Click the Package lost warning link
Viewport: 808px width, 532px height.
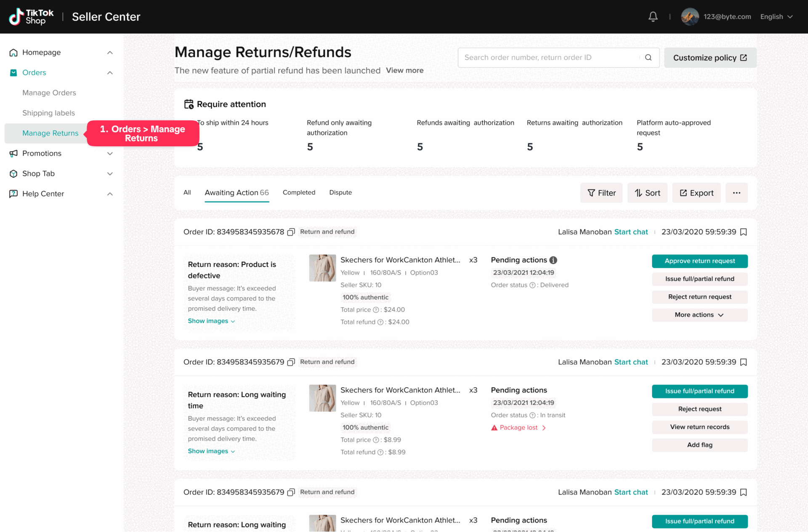pos(518,428)
